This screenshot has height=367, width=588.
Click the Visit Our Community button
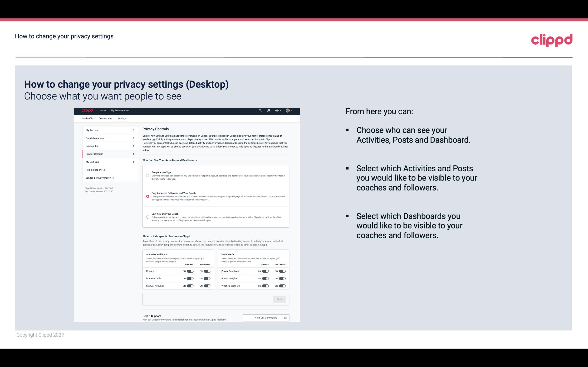point(266,318)
